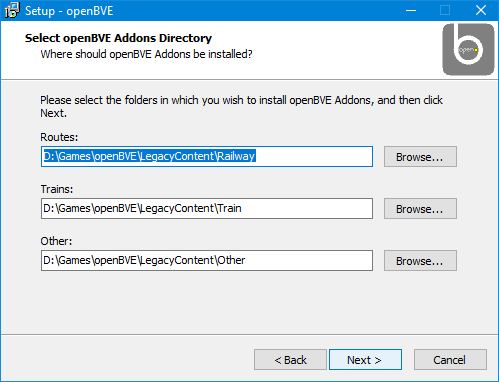Minimize the Setup window
The width and height of the screenshot is (499, 382).
coord(411,10)
